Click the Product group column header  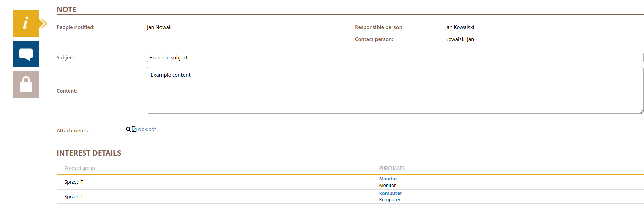pos(80,168)
